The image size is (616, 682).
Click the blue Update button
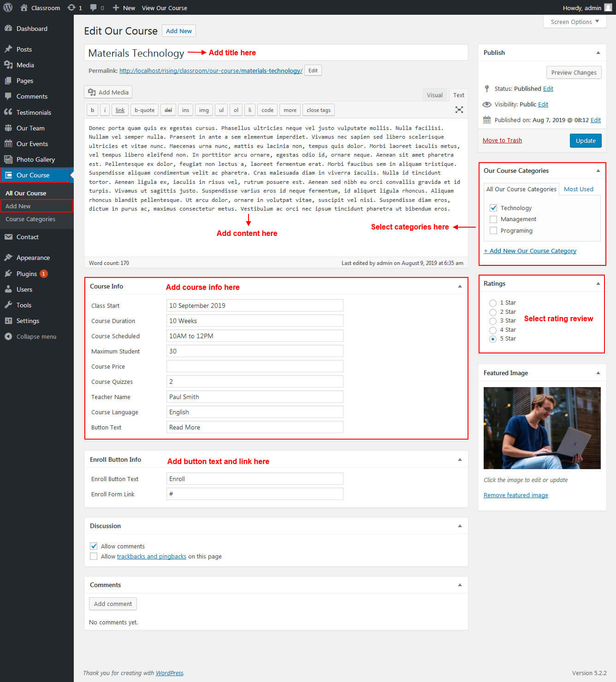click(585, 141)
